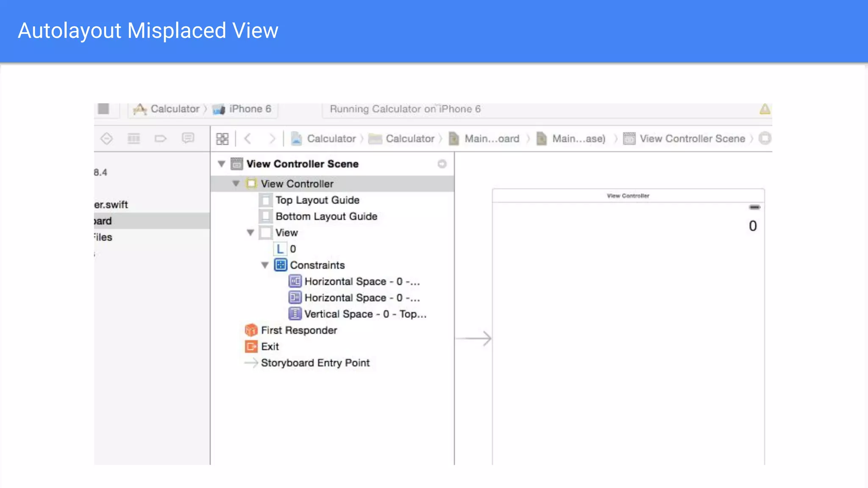This screenshot has width=868, height=488.
Task: Select the Top Layout Guide item
Action: (x=317, y=200)
